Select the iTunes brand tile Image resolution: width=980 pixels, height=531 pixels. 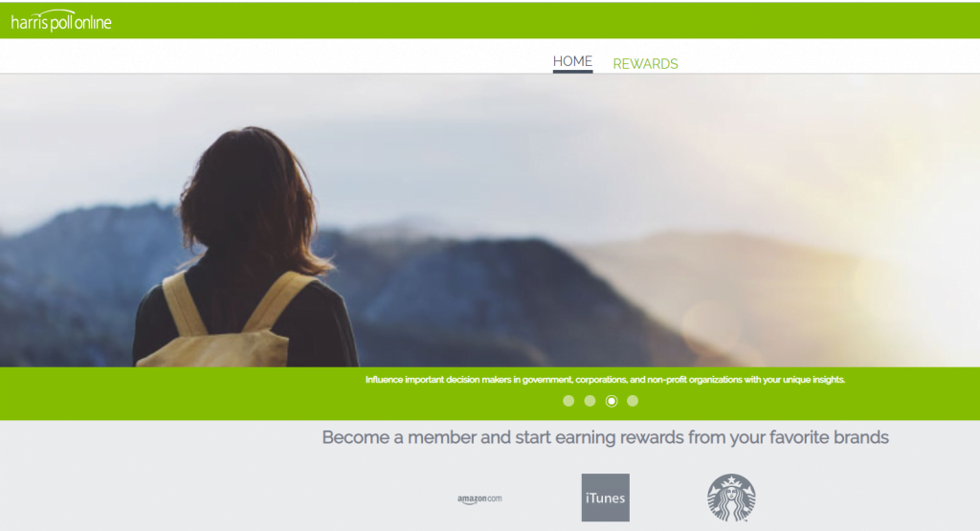tap(606, 498)
